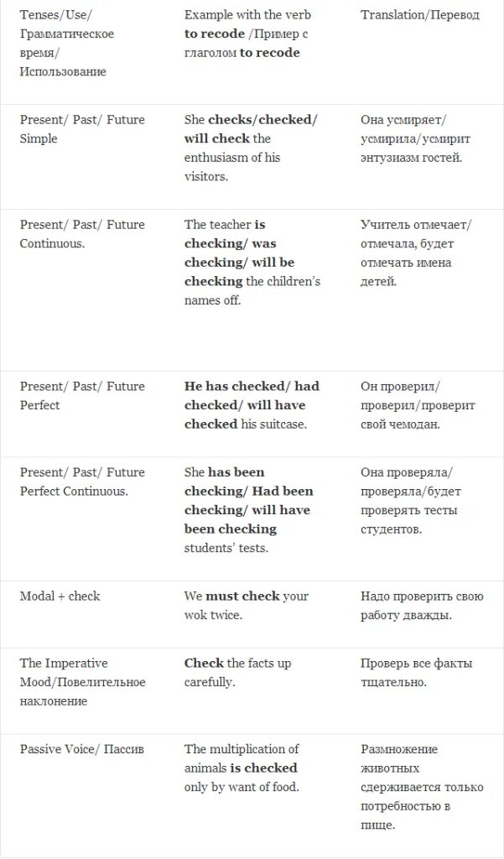Select the "Modal + check" row label
Image resolution: width=504 pixels, height=859 pixels.
click(x=60, y=596)
